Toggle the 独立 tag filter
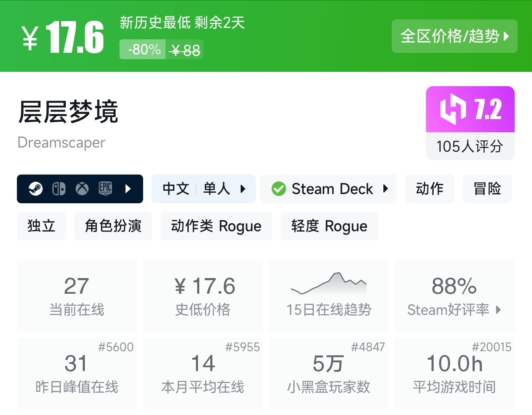Screen dimensions: 532x415 [x=41, y=226]
